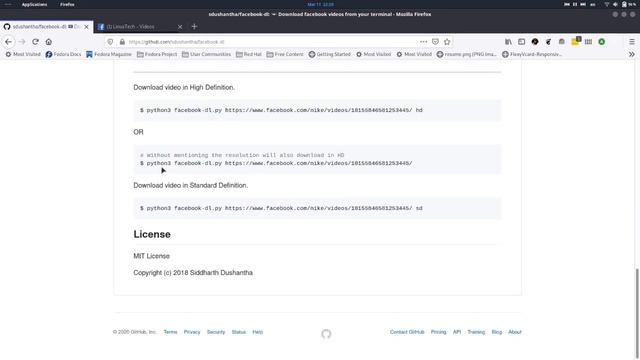Open the first Most Visited bookmark
The height and width of the screenshot is (360, 640).
coord(23,54)
